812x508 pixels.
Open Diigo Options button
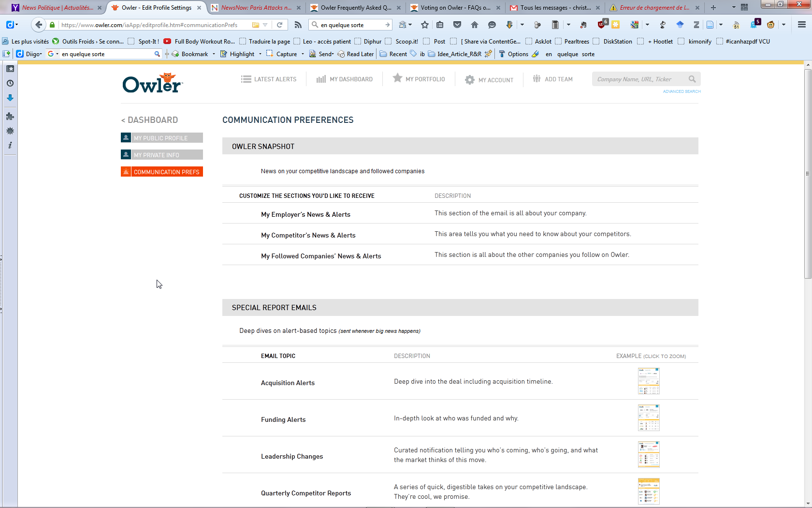click(x=513, y=54)
